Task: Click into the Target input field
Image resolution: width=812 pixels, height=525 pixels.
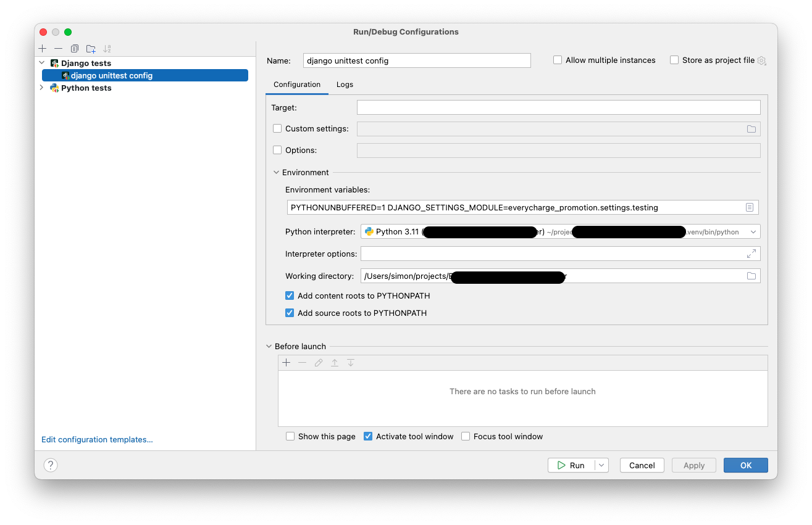Action: coord(559,107)
